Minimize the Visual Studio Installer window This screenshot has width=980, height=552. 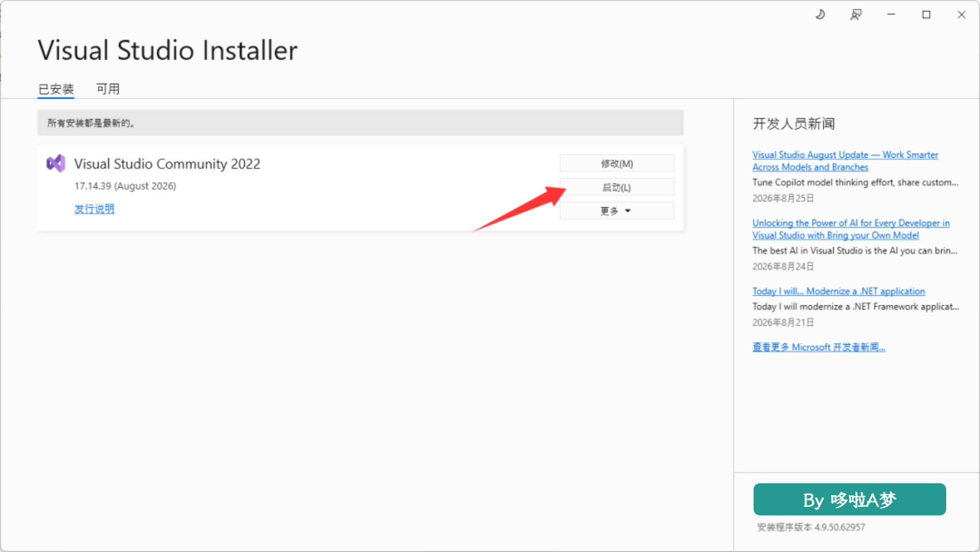pos(891,15)
